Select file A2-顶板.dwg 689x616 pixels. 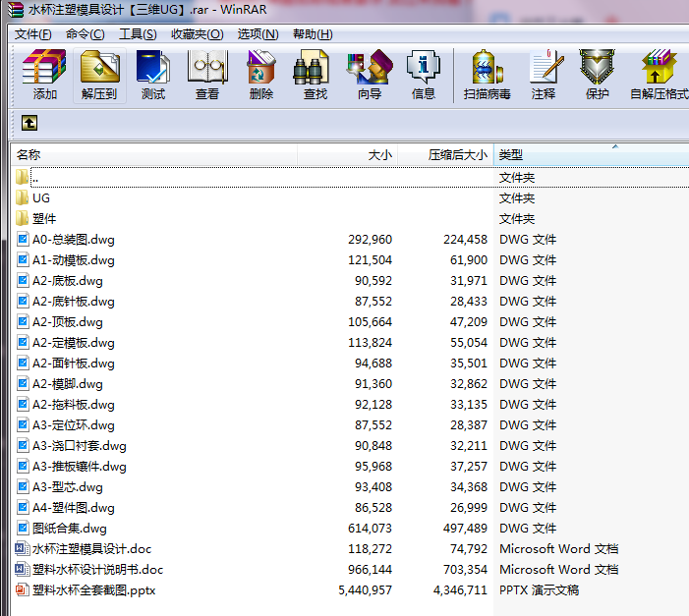[350, 322]
